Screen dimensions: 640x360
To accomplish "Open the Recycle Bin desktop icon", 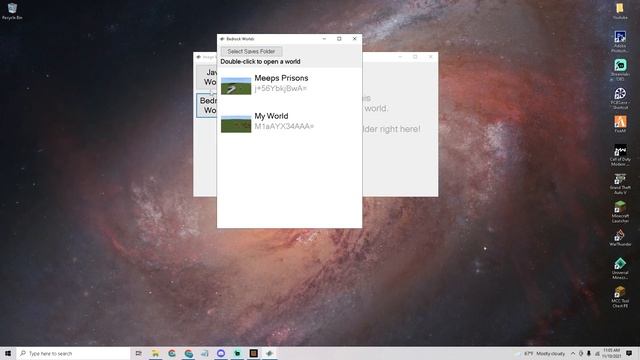I will coord(12,11).
